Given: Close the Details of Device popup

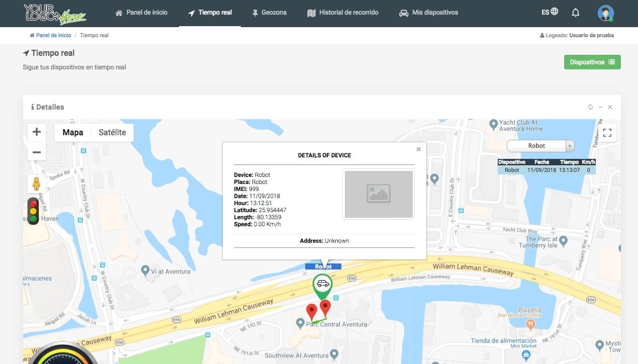Looking at the screenshot, I should tap(418, 149).
